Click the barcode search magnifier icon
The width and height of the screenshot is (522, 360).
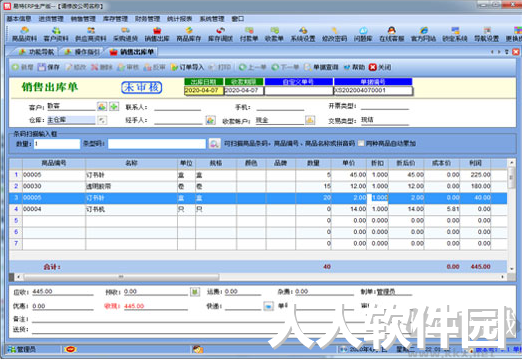[214, 144]
